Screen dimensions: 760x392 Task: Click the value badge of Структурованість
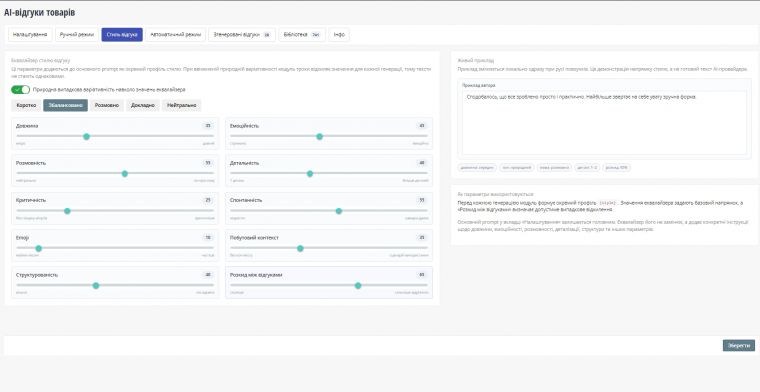[207, 275]
